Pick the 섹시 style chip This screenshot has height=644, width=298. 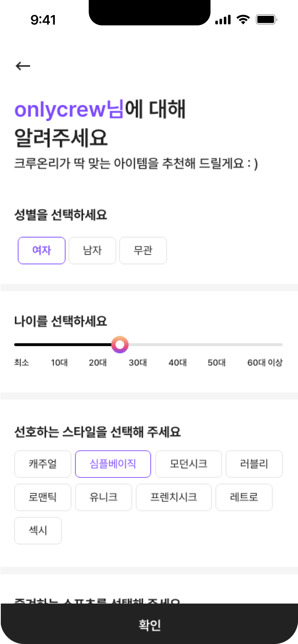click(38, 531)
